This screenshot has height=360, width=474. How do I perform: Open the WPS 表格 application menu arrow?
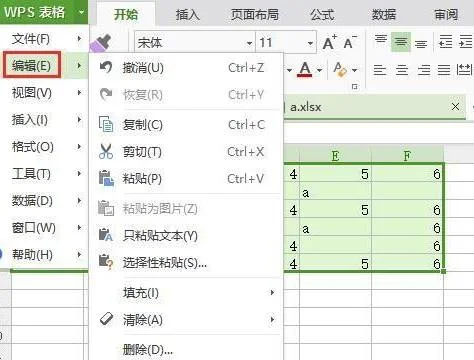pos(81,12)
